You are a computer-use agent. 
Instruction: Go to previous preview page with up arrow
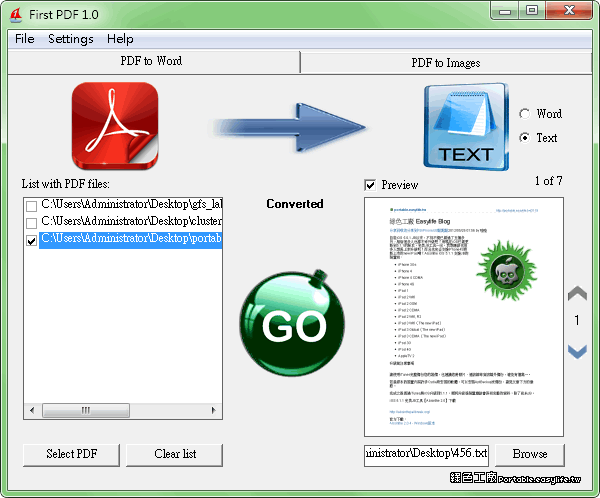pos(577,293)
